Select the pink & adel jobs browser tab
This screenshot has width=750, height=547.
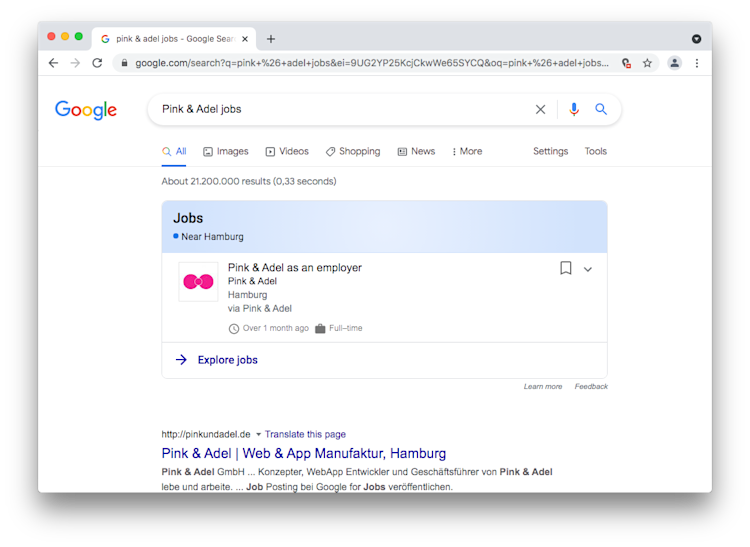(x=174, y=39)
